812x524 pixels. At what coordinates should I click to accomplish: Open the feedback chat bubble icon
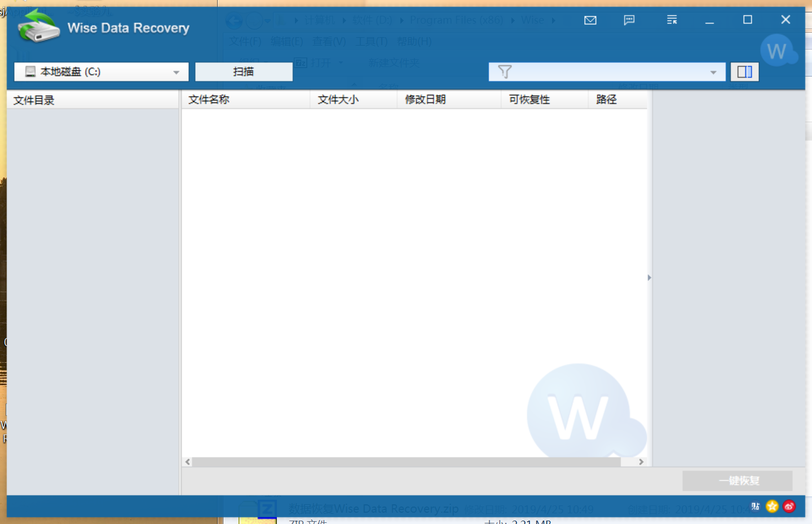pyautogui.click(x=629, y=20)
